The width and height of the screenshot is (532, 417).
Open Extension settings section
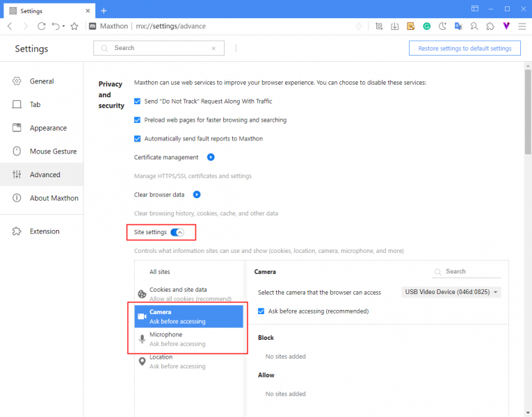42,231
